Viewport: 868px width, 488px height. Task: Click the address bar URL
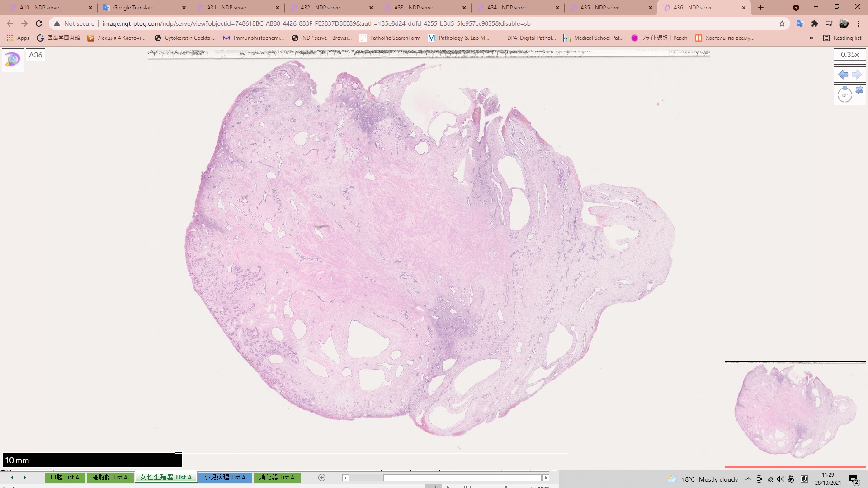click(316, 23)
